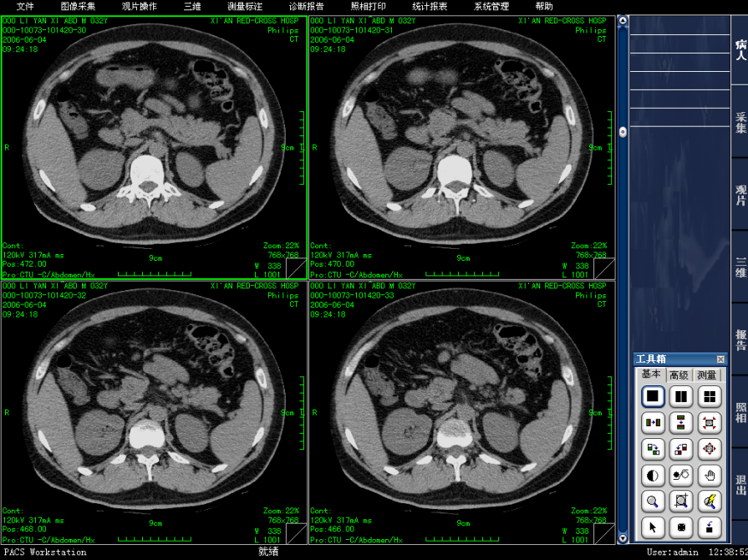This screenshot has height=560, width=748.
Task: Click the rotate counter-clockwise tool icon
Action: [x=681, y=449]
